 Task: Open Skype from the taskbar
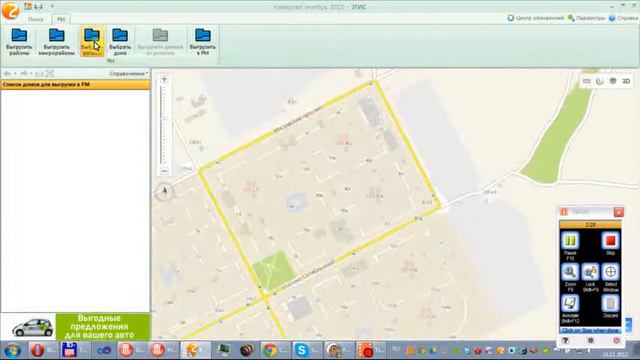tap(307, 350)
